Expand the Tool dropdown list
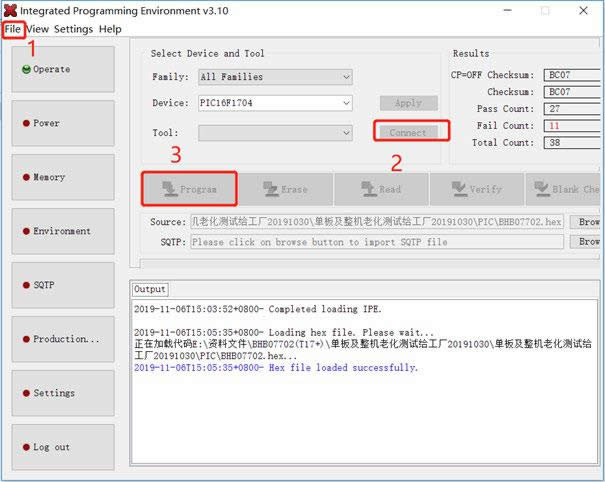This screenshot has width=605, height=482. pos(275,133)
